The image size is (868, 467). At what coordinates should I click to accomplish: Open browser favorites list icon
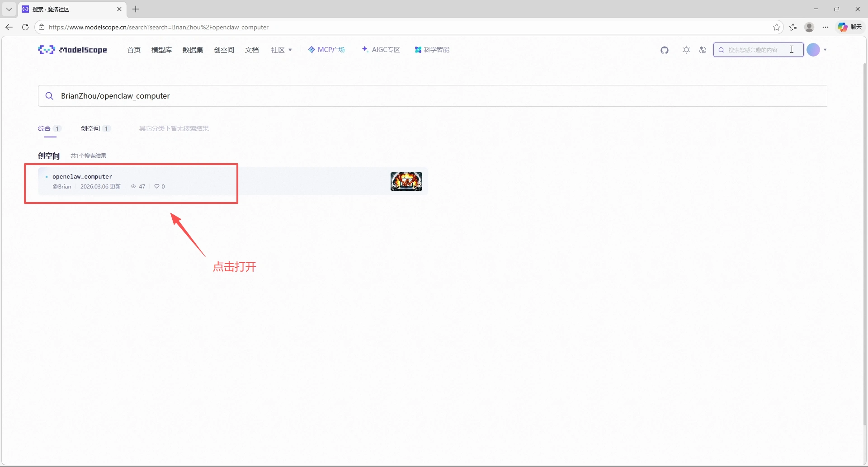click(x=793, y=27)
